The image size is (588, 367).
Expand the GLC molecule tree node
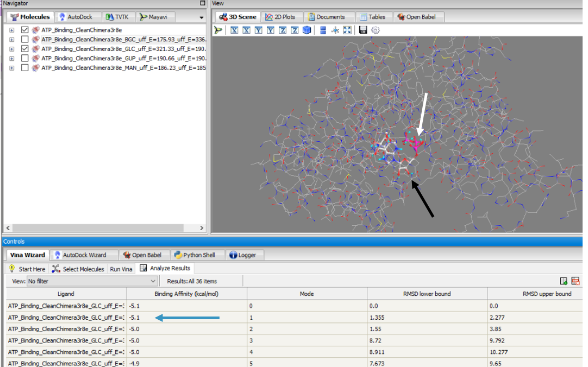[11, 49]
